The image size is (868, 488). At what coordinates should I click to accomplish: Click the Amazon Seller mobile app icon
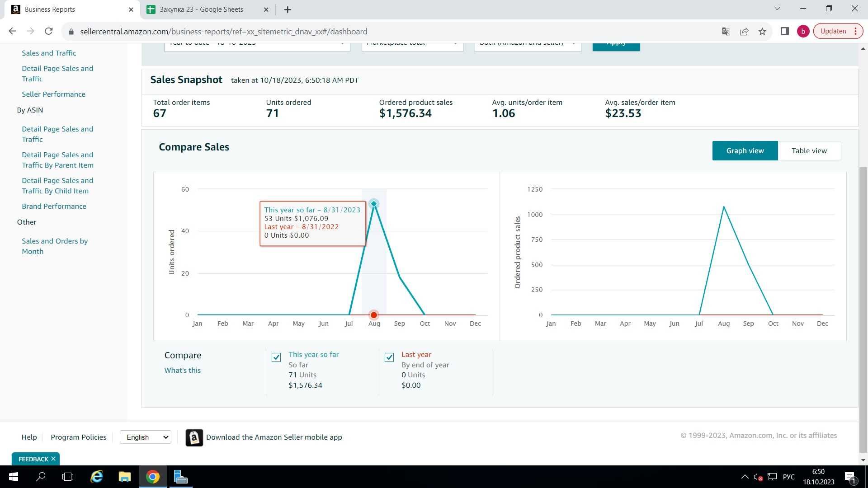coord(193,437)
